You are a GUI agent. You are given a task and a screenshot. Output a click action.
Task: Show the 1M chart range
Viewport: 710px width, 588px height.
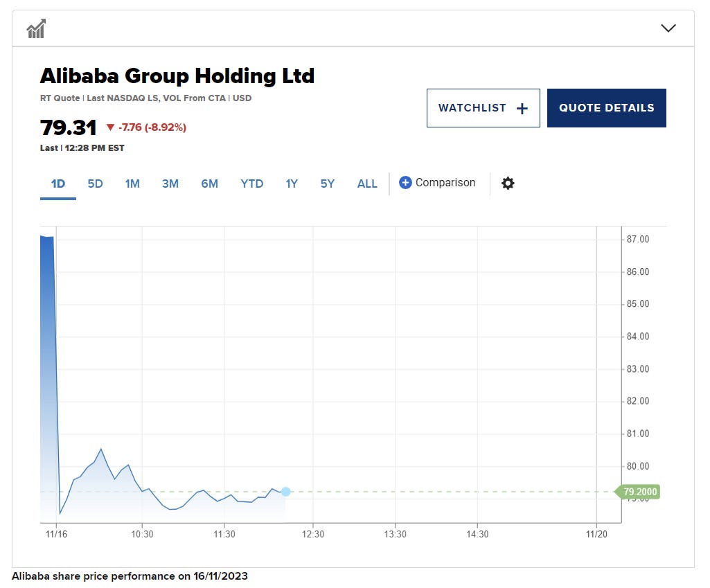132,184
